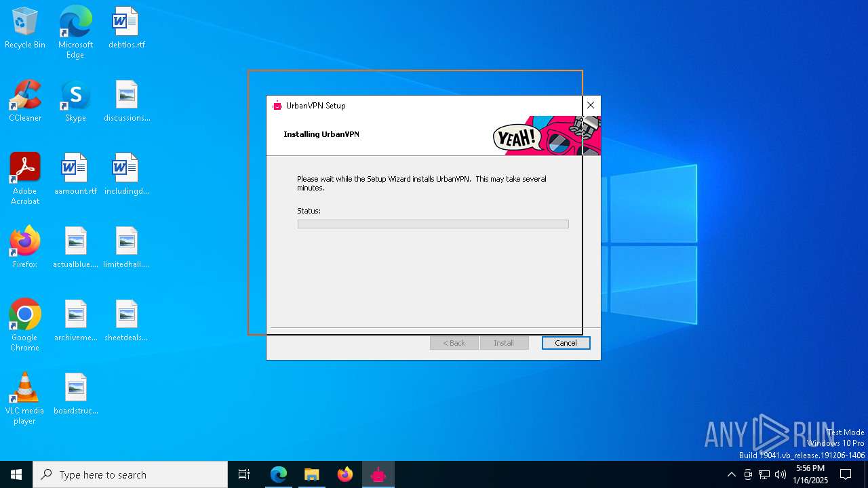The height and width of the screenshot is (488, 868).
Task: Open the notification center icon
Action: point(846,474)
